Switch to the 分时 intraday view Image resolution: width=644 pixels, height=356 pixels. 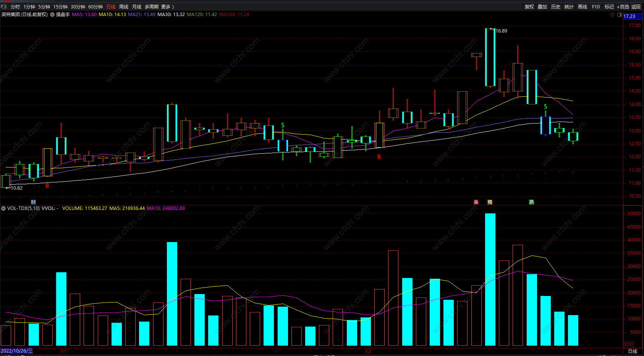click(15, 7)
